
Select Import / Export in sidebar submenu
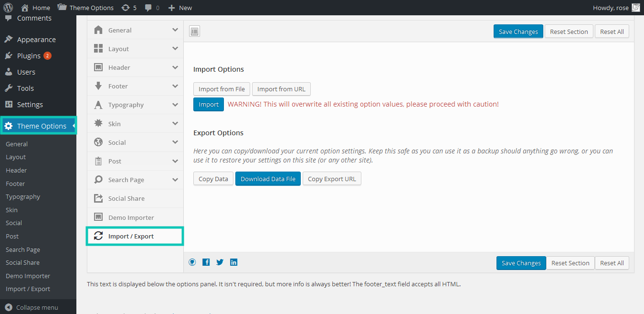pyautogui.click(x=28, y=289)
